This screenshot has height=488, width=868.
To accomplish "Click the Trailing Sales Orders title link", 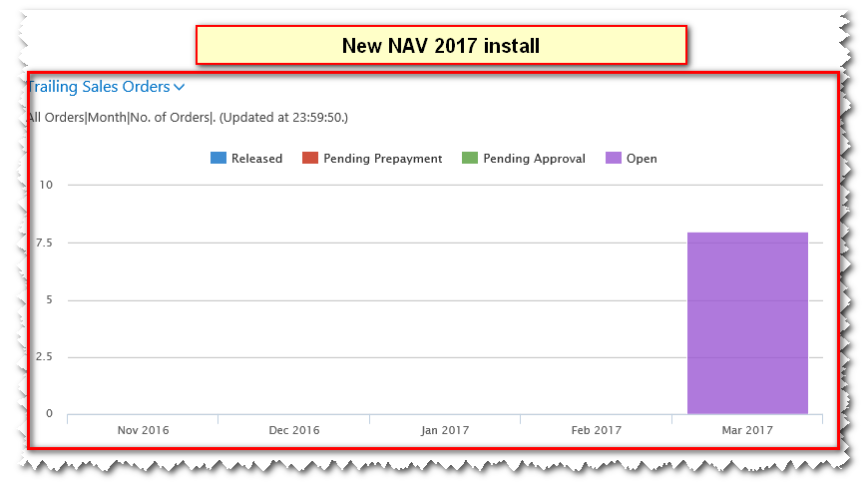I will point(98,87).
